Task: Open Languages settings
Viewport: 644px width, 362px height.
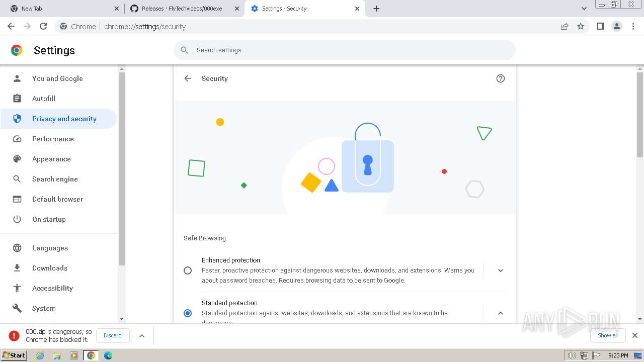Action: (x=58, y=248)
